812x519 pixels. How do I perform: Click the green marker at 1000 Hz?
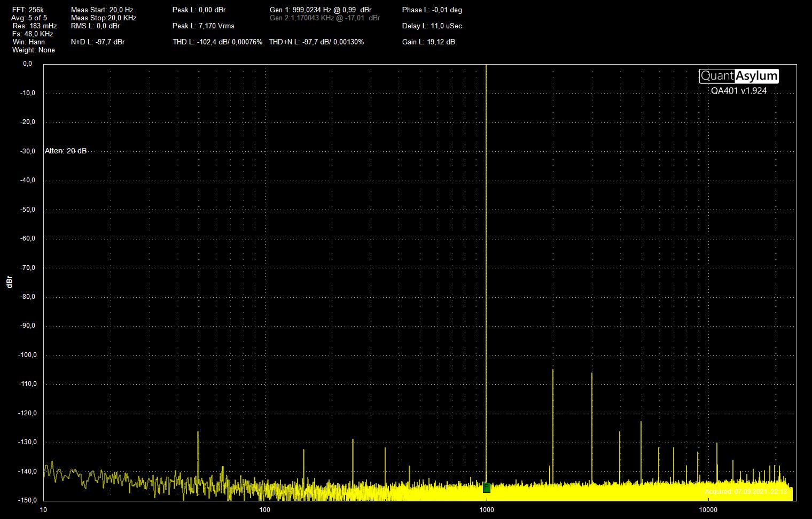[x=487, y=487]
